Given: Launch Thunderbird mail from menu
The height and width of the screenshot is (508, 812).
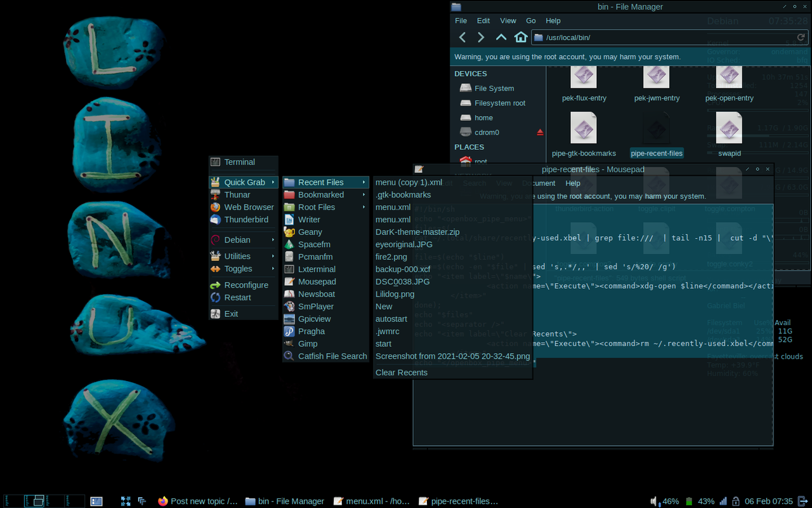Looking at the screenshot, I should [244, 220].
